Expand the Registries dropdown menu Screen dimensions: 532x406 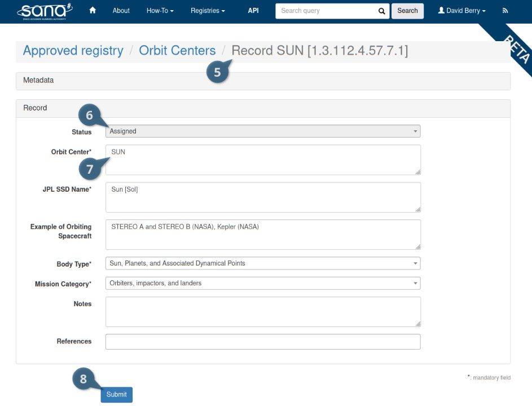pos(208,11)
